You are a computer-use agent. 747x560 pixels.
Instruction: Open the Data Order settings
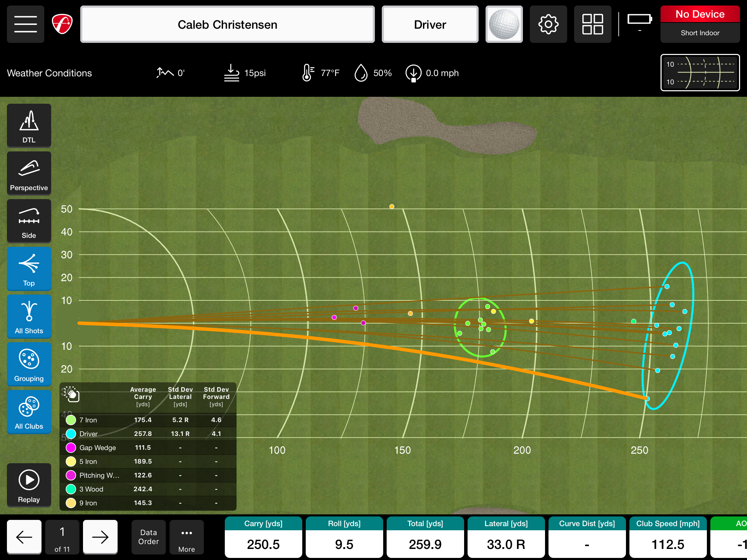(x=148, y=537)
